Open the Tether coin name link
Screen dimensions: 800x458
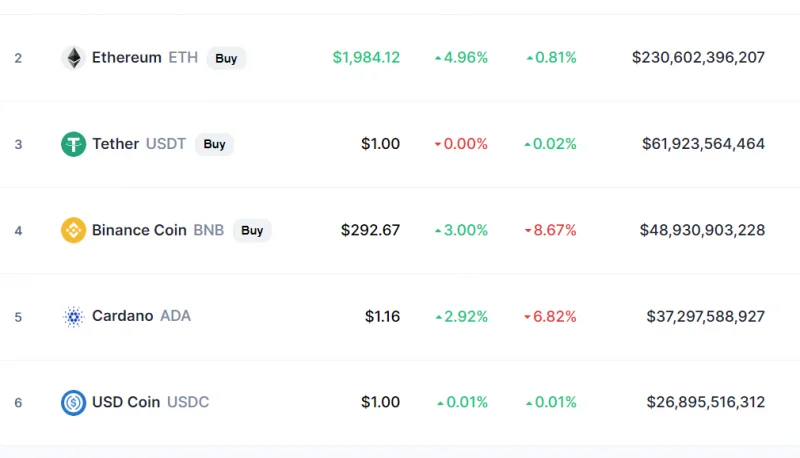(115, 144)
